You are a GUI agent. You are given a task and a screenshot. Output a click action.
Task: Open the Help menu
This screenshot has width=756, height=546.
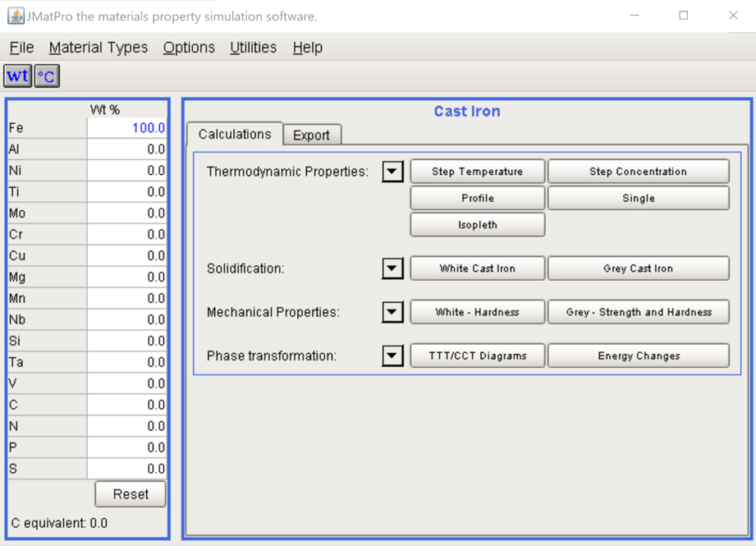click(308, 48)
